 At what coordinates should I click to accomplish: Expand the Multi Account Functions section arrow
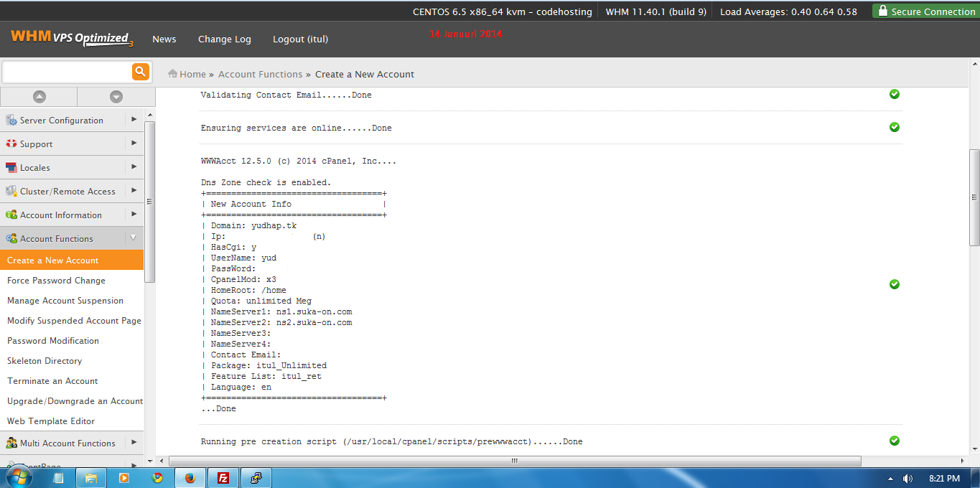[134, 443]
